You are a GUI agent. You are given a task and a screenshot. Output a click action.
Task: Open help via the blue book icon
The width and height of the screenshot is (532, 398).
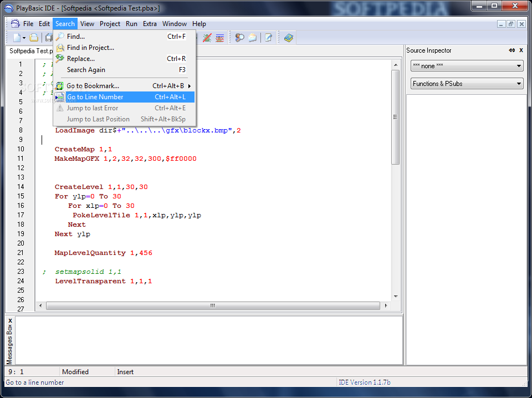289,38
